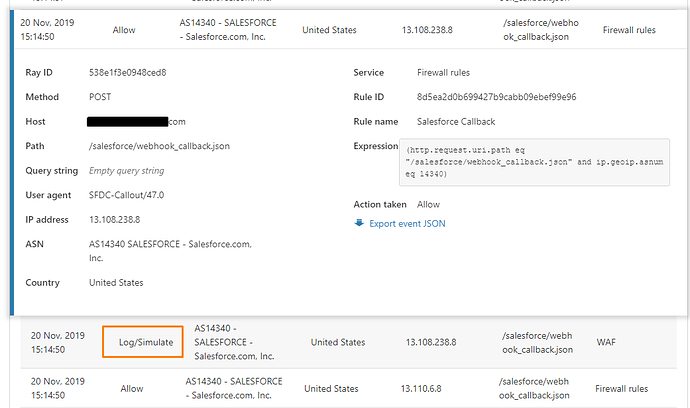Click the Rule name Salesforce Callback

point(456,121)
